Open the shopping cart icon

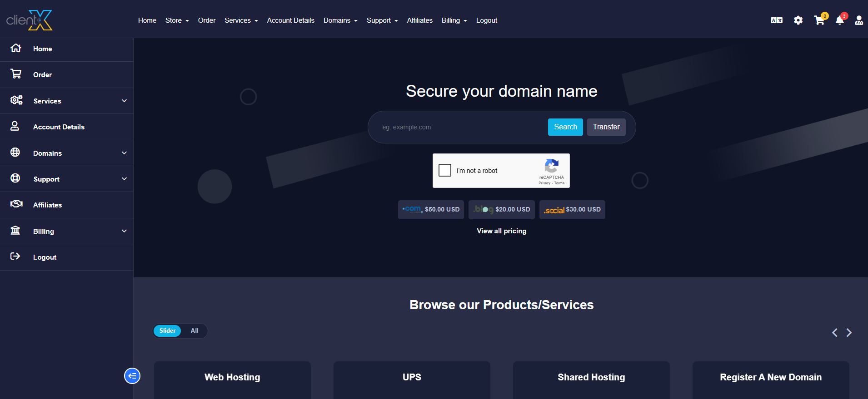(x=819, y=20)
